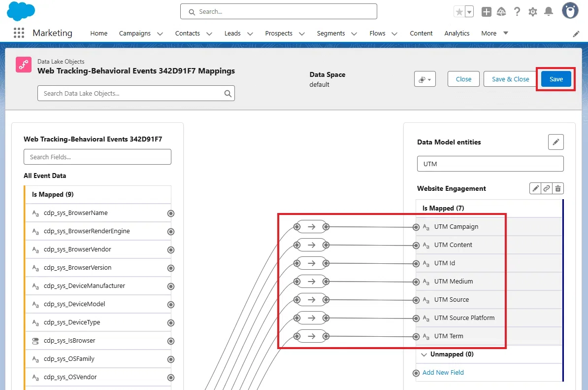
Task: Open the global actions plus icon
Action: [x=487, y=12]
